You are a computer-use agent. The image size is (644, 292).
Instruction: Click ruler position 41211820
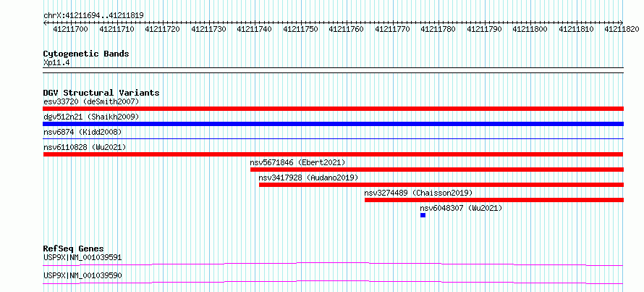pyautogui.click(x=622, y=29)
